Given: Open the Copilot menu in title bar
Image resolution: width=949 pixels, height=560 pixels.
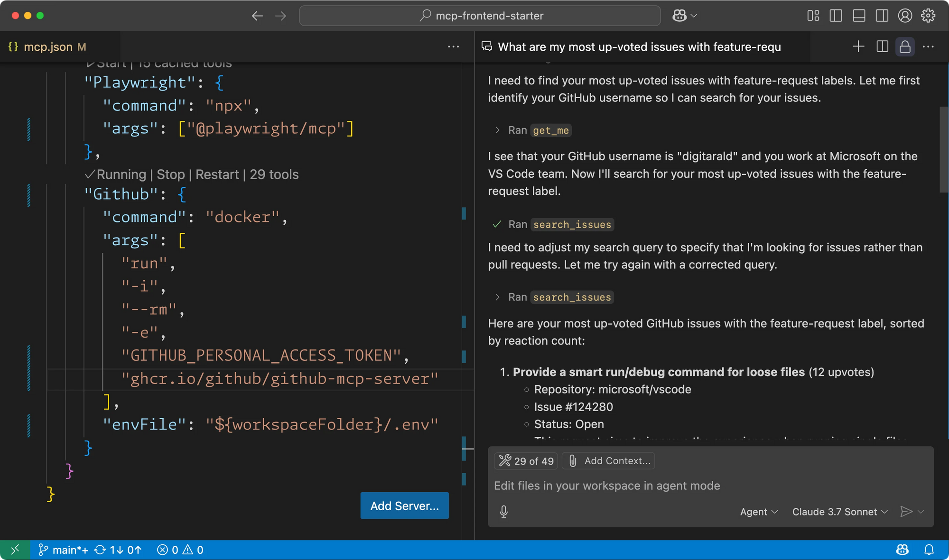Looking at the screenshot, I should point(684,16).
